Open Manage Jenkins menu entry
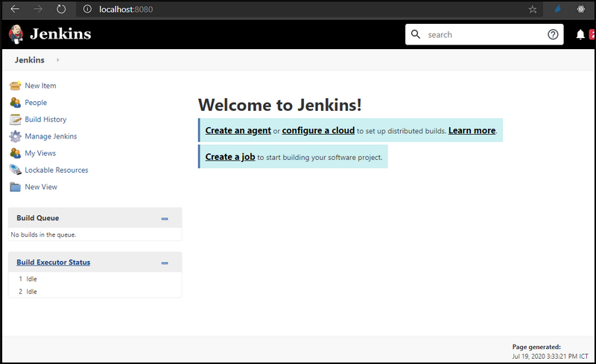The width and height of the screenshot is (596, 364). 51,136
